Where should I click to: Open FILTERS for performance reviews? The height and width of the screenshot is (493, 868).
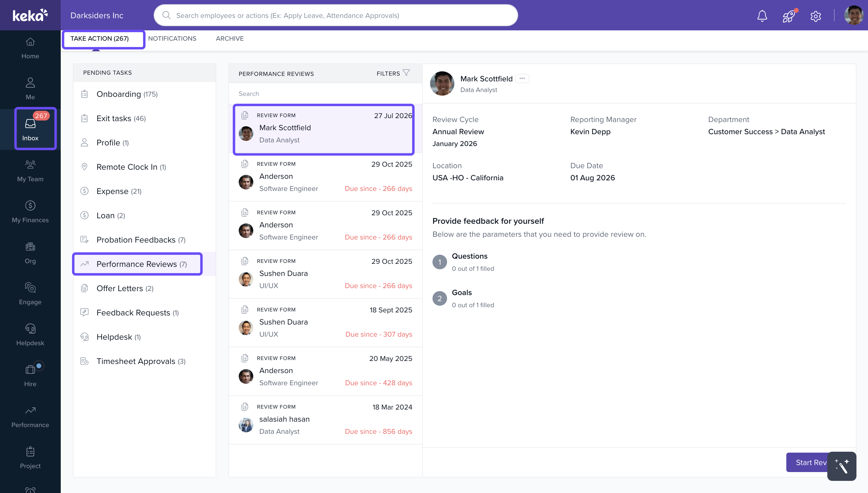393,73
